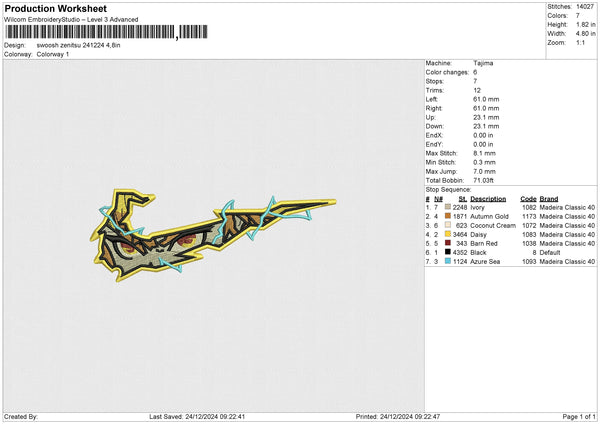Click the Code column header
Screen dimensions: 600x424
tap(528, 199)
